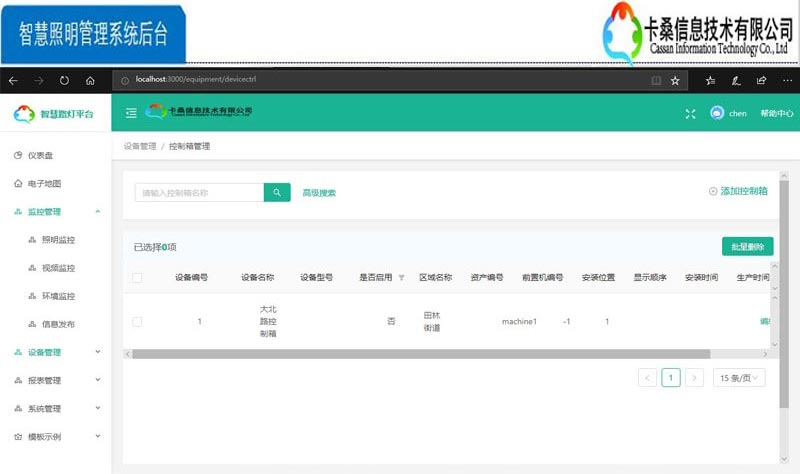
Task: Click the green search magnifier button
Action: (x=276, y=193)
